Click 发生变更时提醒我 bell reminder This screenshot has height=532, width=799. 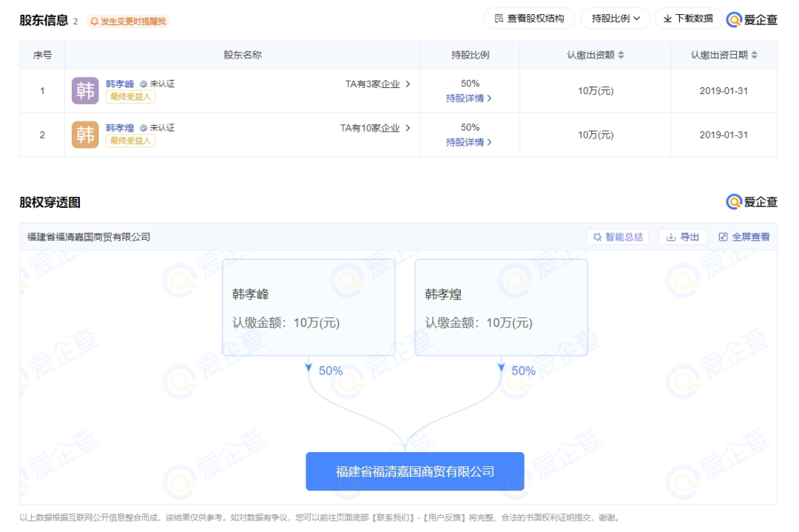128,21
